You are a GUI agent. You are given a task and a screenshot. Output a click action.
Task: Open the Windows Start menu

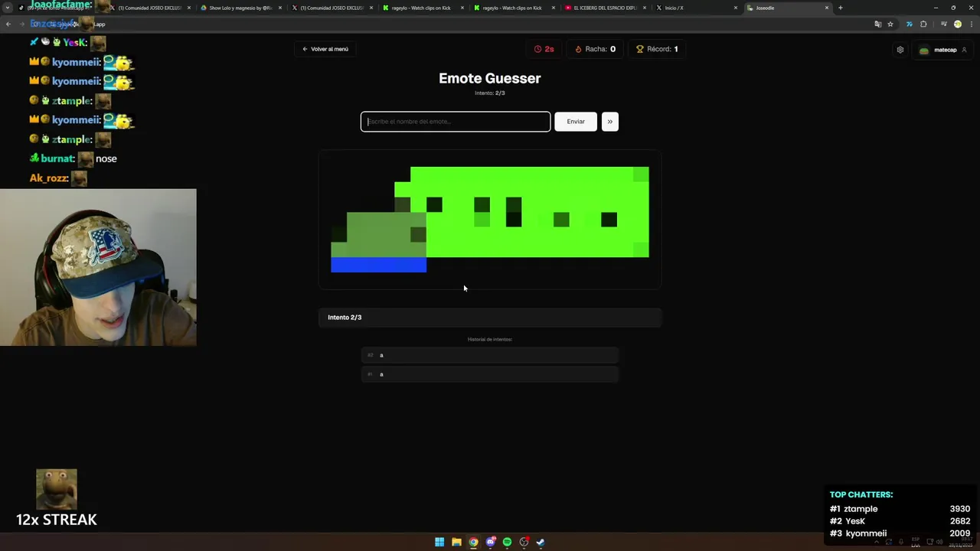pos(439,542)
